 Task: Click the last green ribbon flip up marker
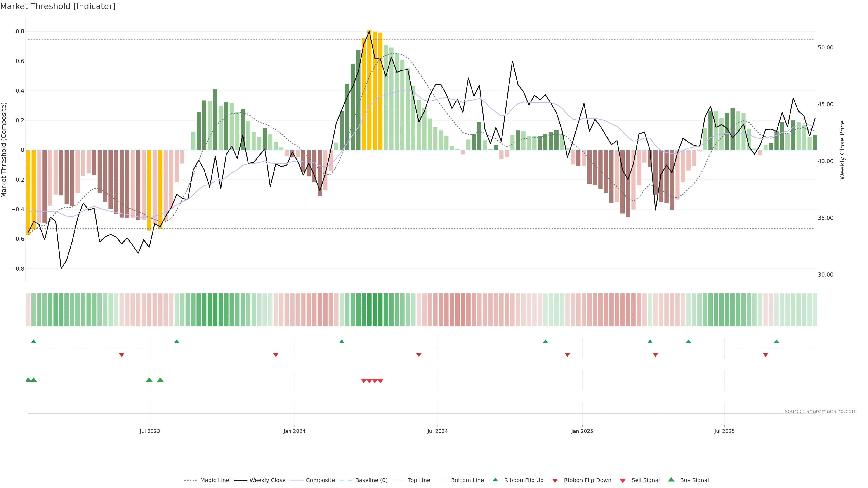pyautogui.click(x=776, y=342)
